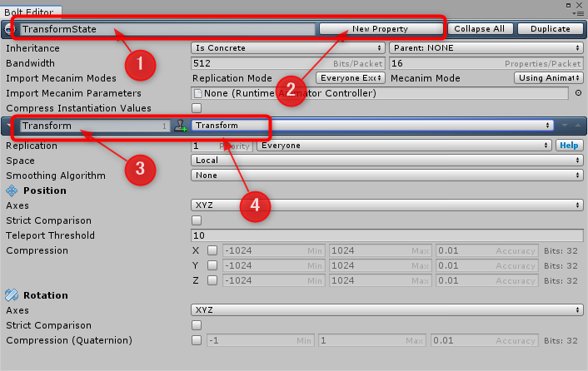Open the Bolt Editor window options menu icon

pos(580,13)
